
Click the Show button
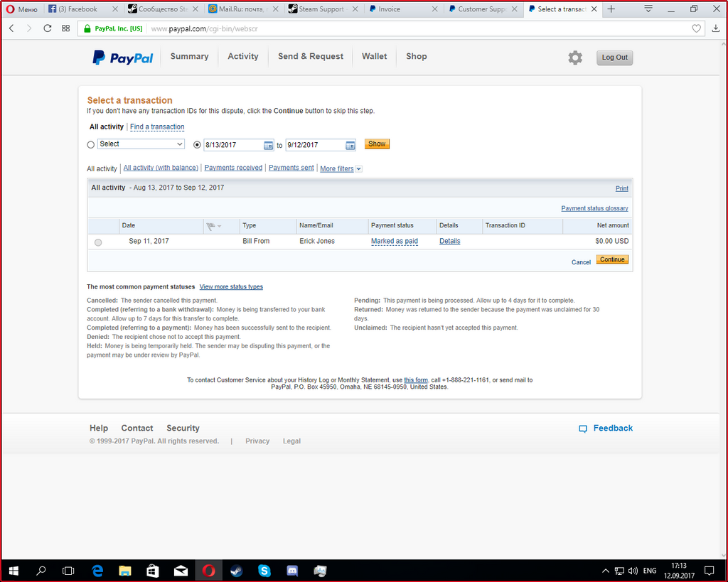[377, 144]
